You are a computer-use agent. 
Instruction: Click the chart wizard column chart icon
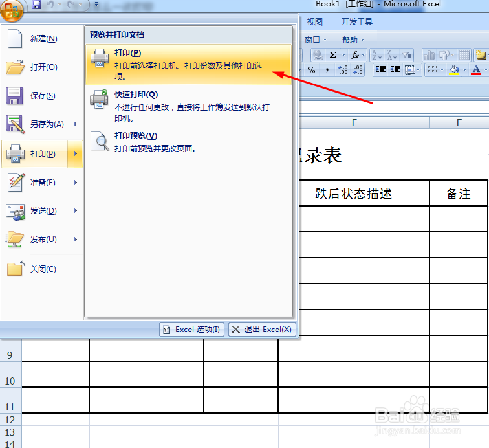tap(429, 55)
